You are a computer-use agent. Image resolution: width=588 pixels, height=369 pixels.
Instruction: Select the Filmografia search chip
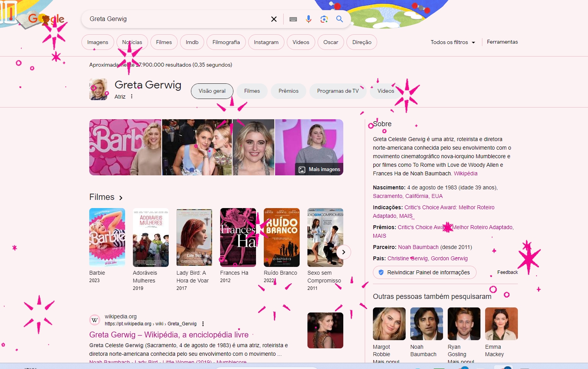pyautogui.click(x=226, y=42)
